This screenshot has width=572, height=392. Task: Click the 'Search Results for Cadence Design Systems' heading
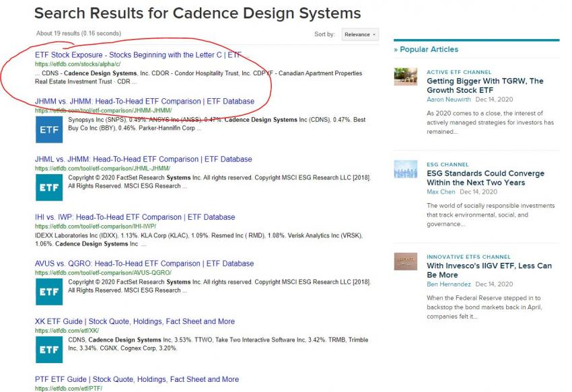197,13
